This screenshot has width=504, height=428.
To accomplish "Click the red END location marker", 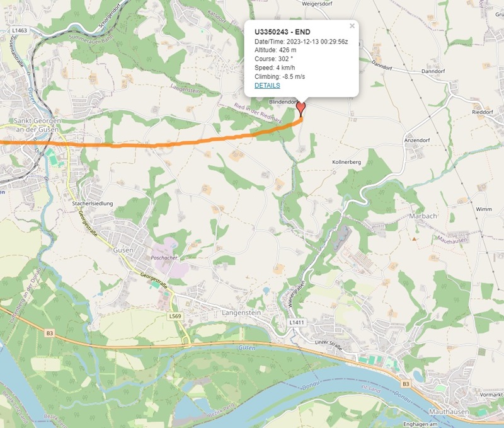I will [301, 109].
